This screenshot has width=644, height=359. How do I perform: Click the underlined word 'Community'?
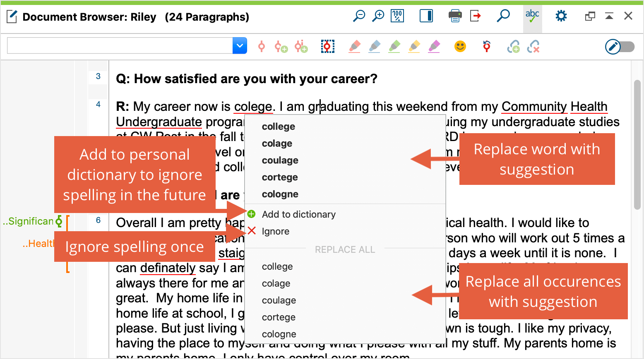[x=534, y=107]
